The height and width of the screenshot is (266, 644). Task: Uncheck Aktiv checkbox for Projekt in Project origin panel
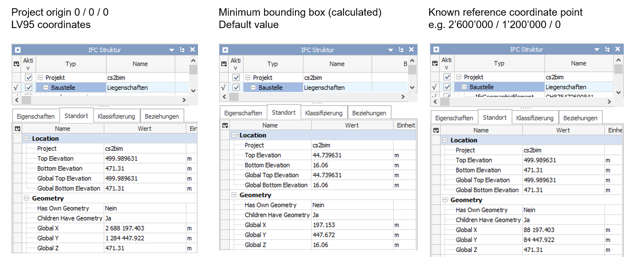tap(28, 78)
